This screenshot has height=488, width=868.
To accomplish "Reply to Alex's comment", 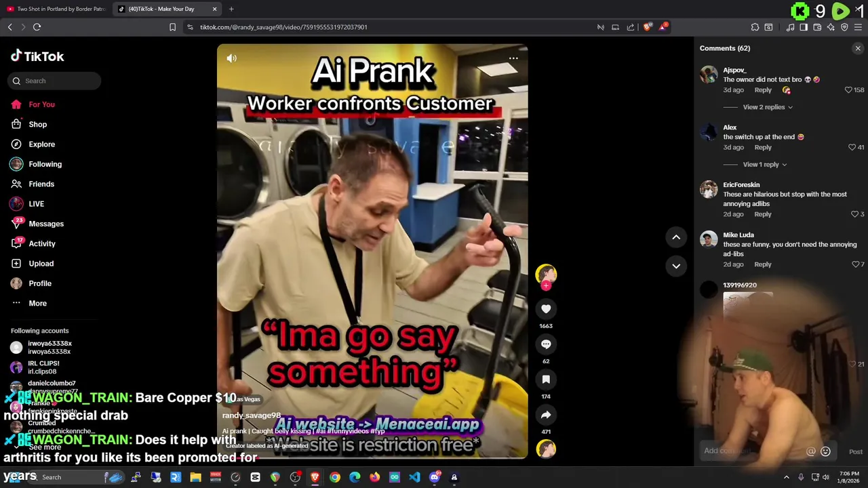I will [763, 147].
